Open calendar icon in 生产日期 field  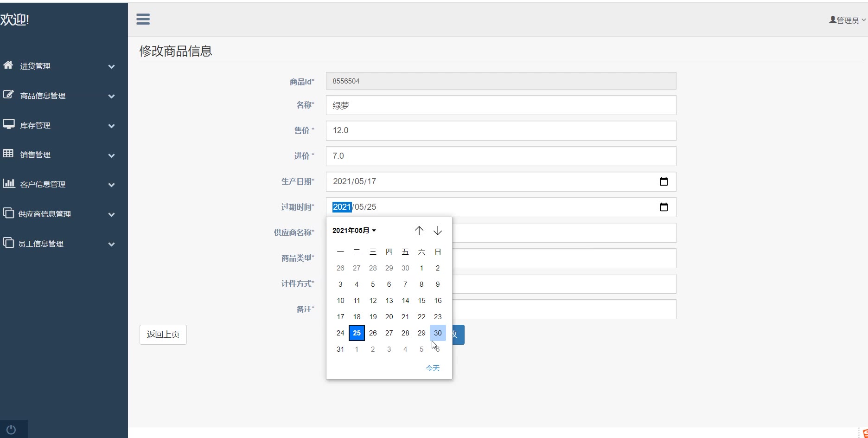(x=664, y=181)
